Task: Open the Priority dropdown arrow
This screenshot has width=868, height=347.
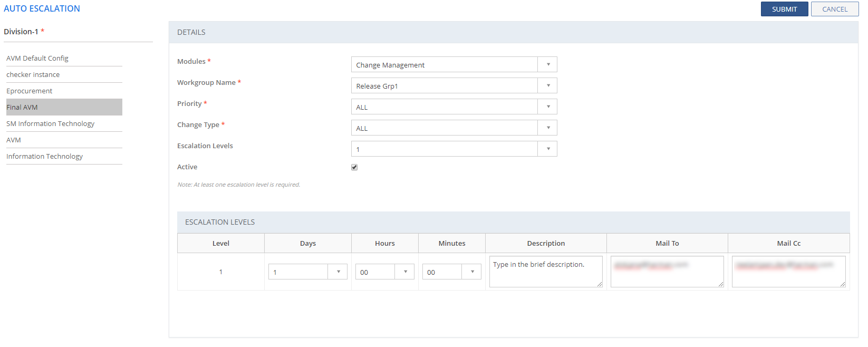Action: point(548,107)
